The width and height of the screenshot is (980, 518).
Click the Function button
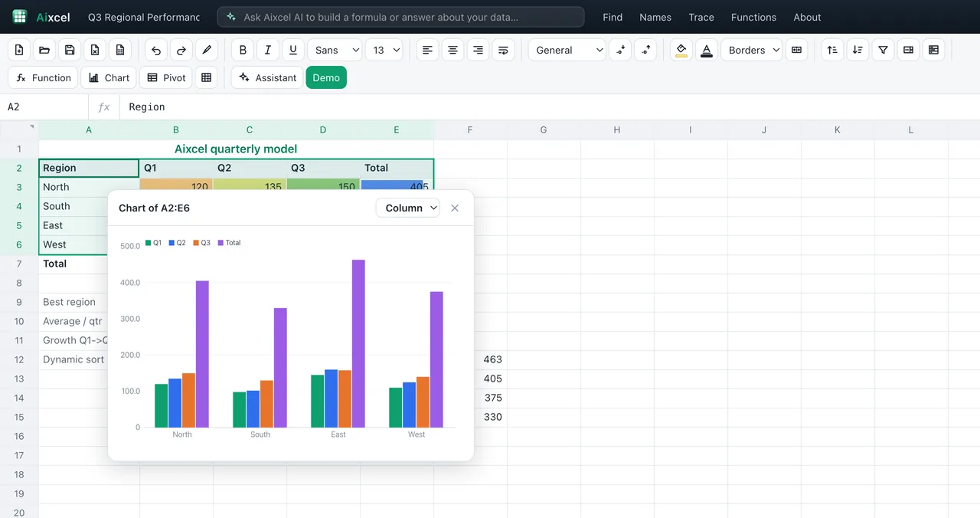[x=43, y=77]
